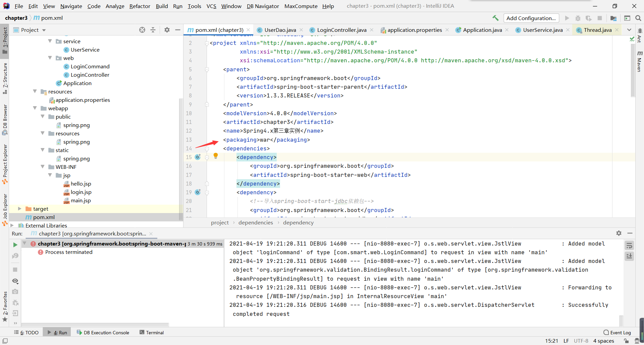The image size is (644, 345).
Task: Open the Favorites side panel
Action: (x=5, y=306)
